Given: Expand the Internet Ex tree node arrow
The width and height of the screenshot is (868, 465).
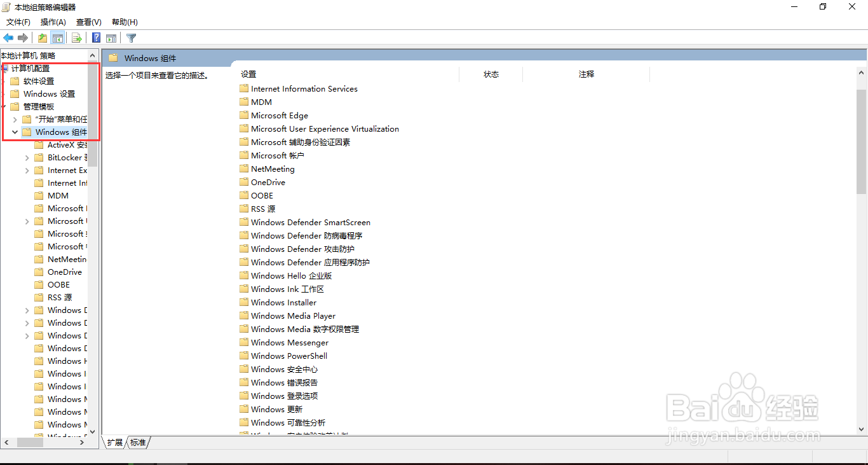Looking at the screenshot, I should (x=27, y=170).
